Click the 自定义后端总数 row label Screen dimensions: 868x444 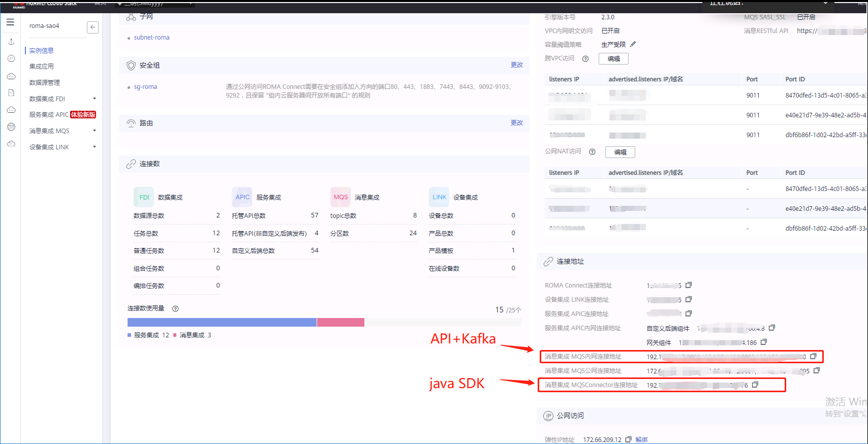pyautogui.click(x=253, y=251)
